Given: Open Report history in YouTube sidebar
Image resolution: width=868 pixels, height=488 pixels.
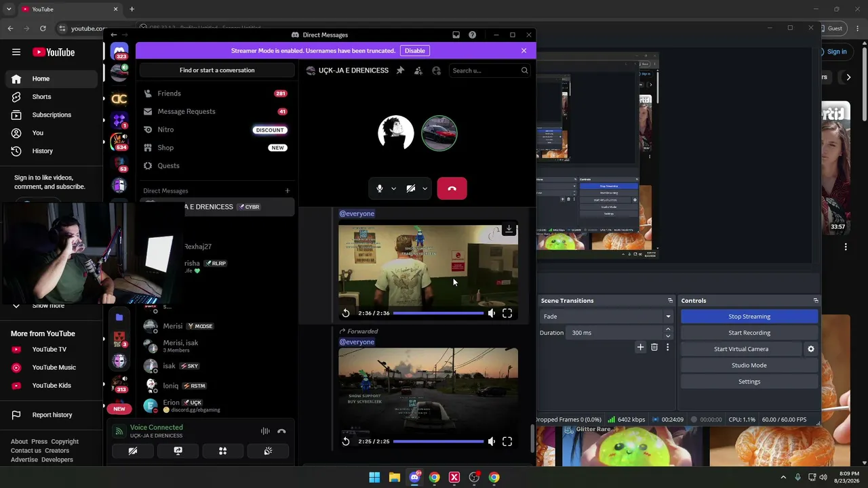Looking at the screenshot, I should (x=52, y=415).
